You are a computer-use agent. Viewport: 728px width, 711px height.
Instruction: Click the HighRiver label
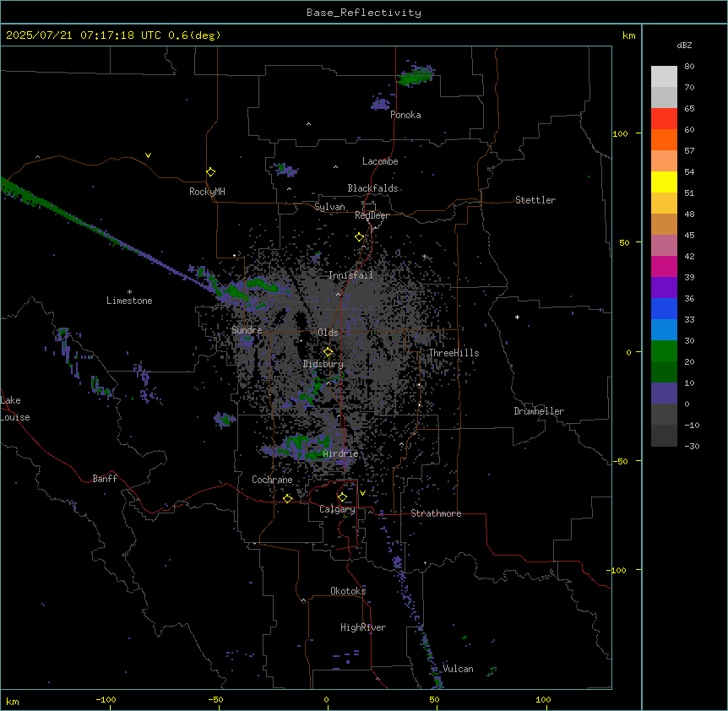coord(363,627)
